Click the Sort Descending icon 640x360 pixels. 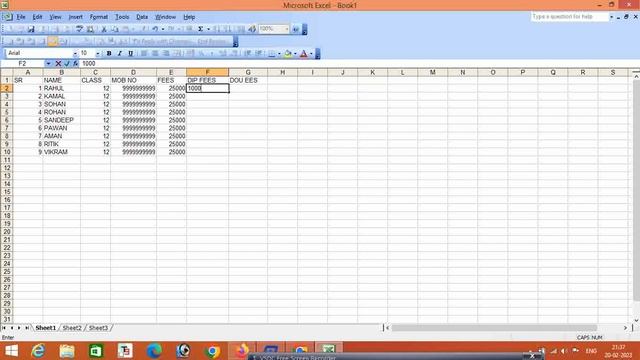[x=228, y=29]
